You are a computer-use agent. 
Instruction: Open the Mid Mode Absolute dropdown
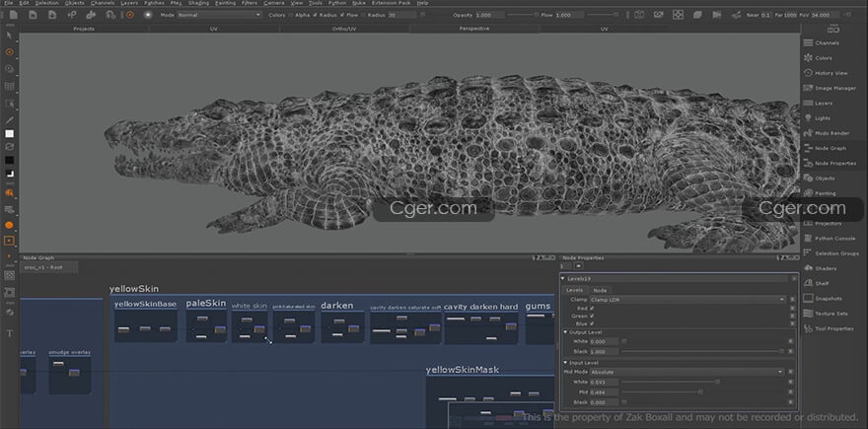(x=687, y=372)
